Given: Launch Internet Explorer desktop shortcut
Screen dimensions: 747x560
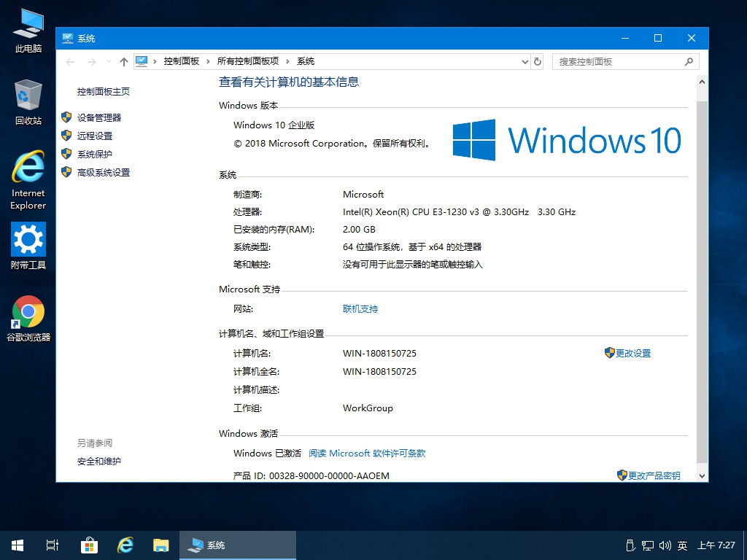Looking at the screenshot, I should 28,180.
